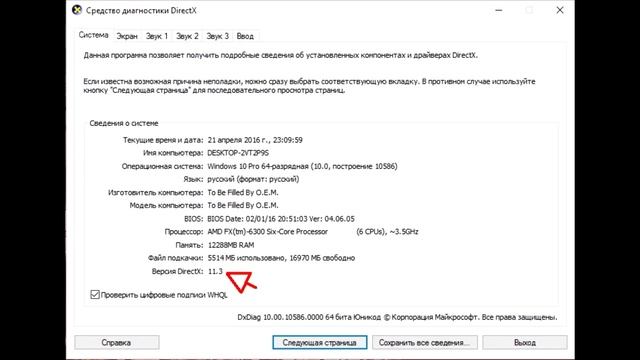Screen dimensions: 640x360
Task: Click the 12288MB RAM memory value
Action: pos(231,245)
